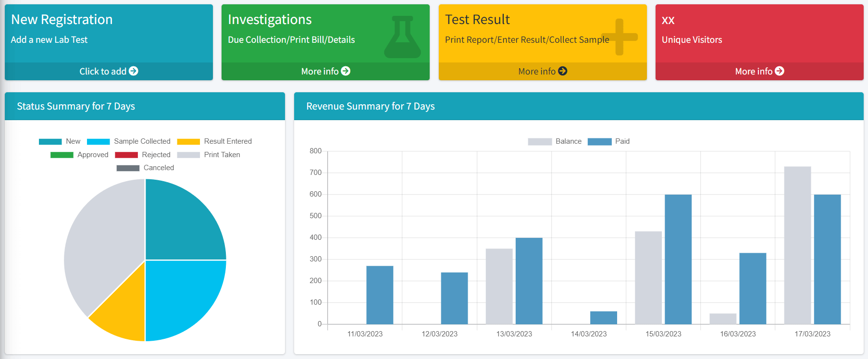The height and width of the screenshot is (359, 868).
Task: Click 'Print Report/Enter Result/Collect Sample' text
Action: [x=527, y=40]
